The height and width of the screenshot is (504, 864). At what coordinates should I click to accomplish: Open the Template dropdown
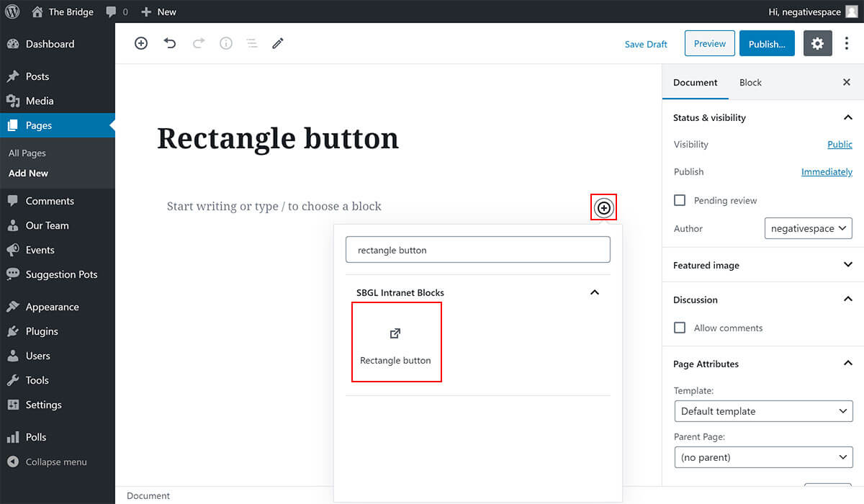point(763,411)
